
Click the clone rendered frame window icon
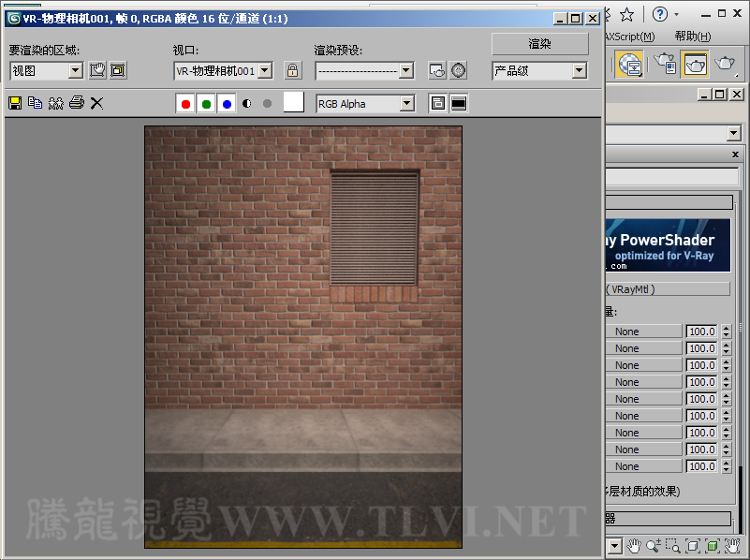coord(55,103)
